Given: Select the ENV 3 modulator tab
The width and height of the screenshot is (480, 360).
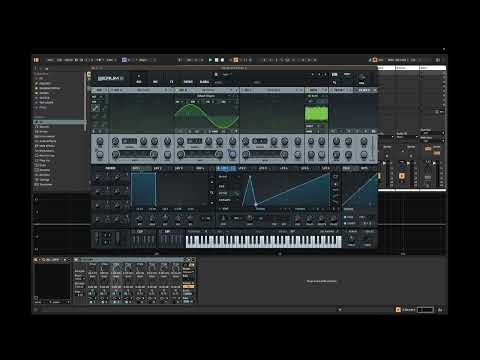Looking at the screenshot, I should (x=179, y=168).
